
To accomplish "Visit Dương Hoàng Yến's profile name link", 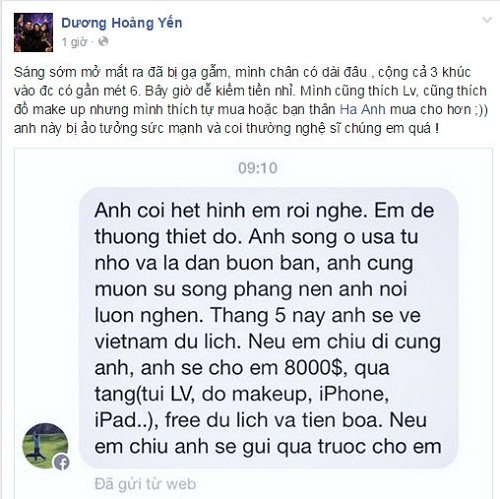I will (x=122, y=23).
